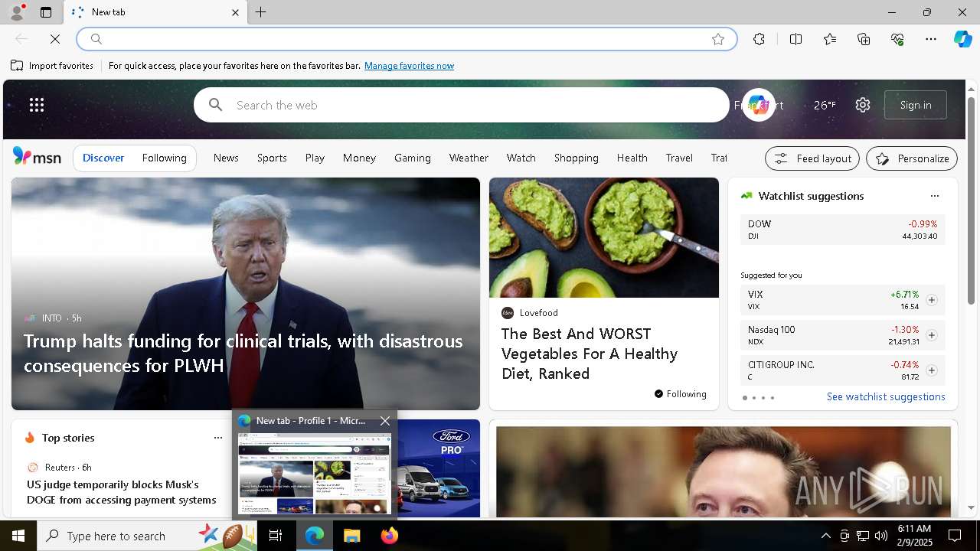Open the Money category
Viewport: 980px width, 551px height.
coord(359,158)
